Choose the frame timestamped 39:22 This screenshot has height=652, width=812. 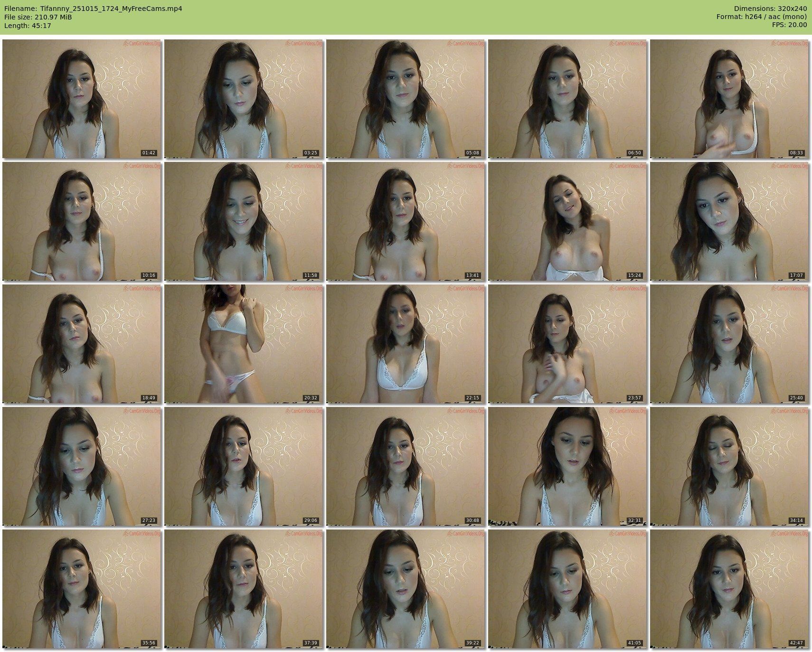(406, 589)
